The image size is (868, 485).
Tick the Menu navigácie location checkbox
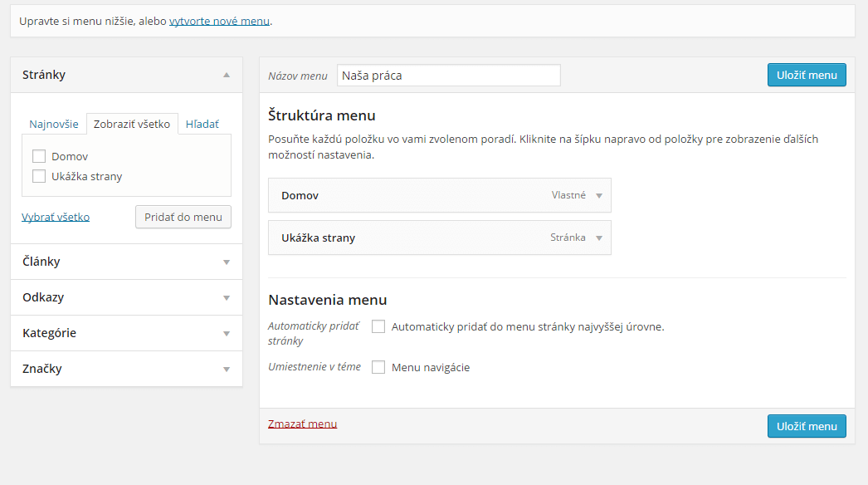378,367
